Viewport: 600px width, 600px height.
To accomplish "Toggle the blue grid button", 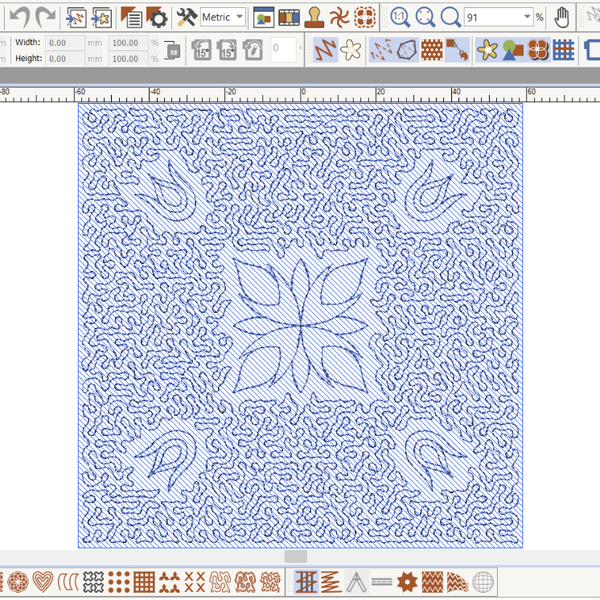I will click(564, 49).
